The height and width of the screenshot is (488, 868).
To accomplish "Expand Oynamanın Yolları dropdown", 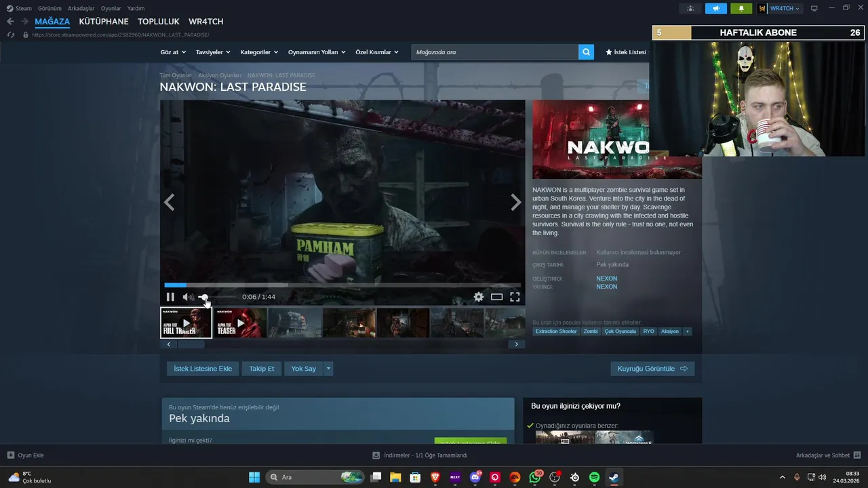I will [x=317, y=52].
